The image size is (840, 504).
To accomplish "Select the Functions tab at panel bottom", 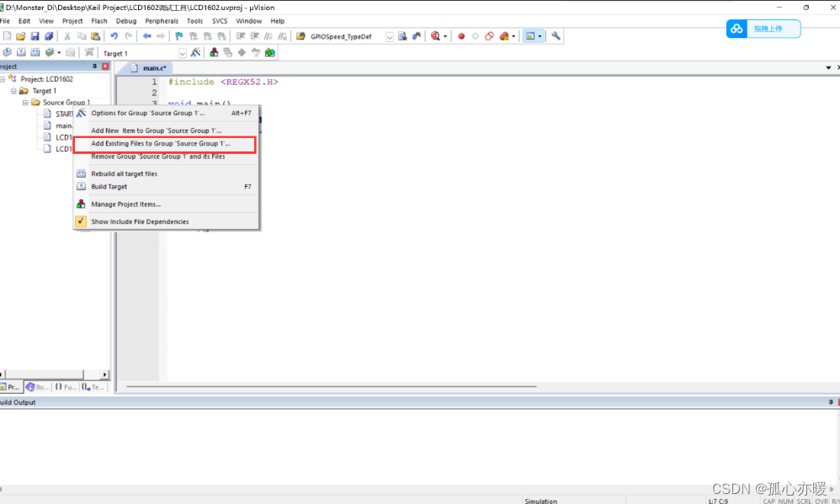I will pyautogui.click(x=65, y=387).
